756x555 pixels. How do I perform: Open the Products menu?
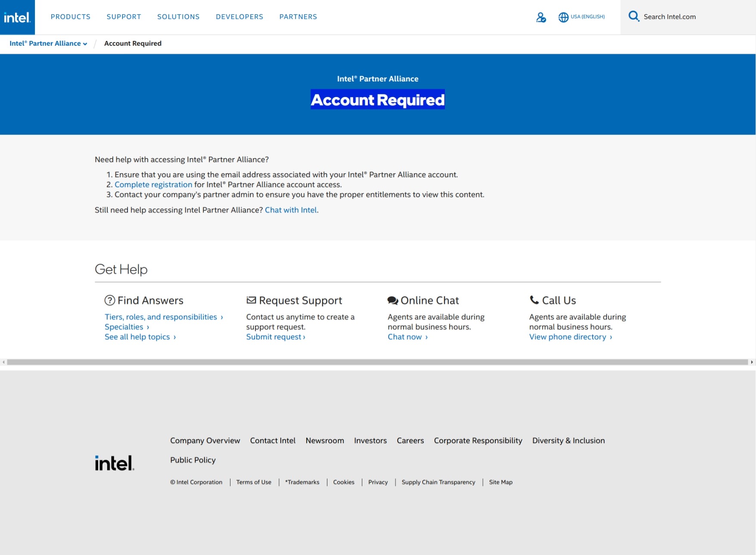71,17
